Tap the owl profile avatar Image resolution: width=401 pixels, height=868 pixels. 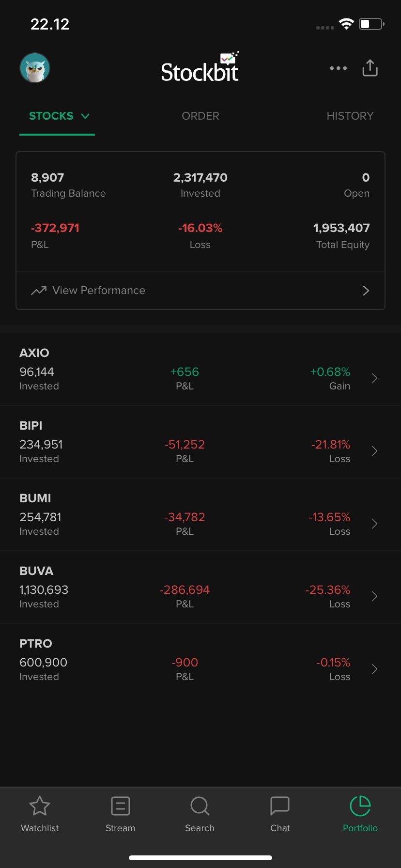(35, 68)
